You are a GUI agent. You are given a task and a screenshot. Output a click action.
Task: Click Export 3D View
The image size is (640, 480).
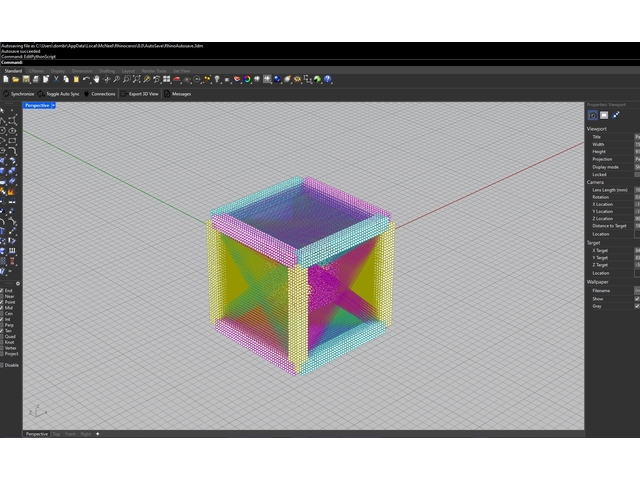click(140, 94)
